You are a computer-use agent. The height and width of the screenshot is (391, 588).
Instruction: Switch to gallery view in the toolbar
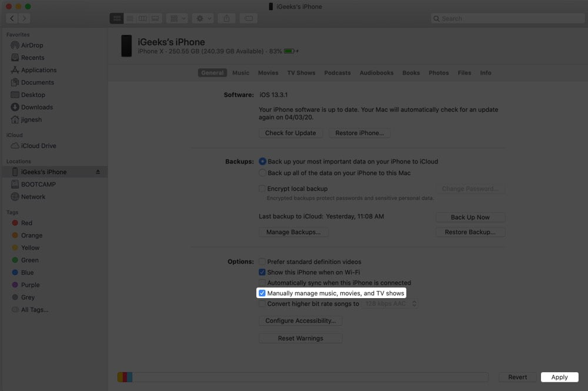pyautogui.click(x=155, y=18)
